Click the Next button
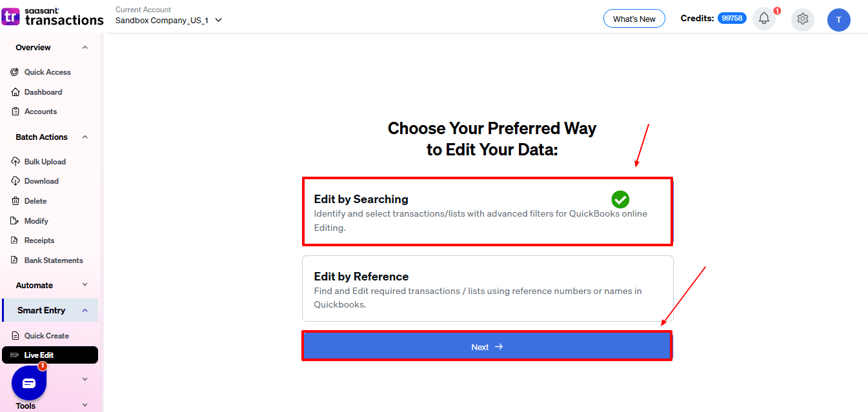This screenshot has width=868, height=412. pos(487,346)
